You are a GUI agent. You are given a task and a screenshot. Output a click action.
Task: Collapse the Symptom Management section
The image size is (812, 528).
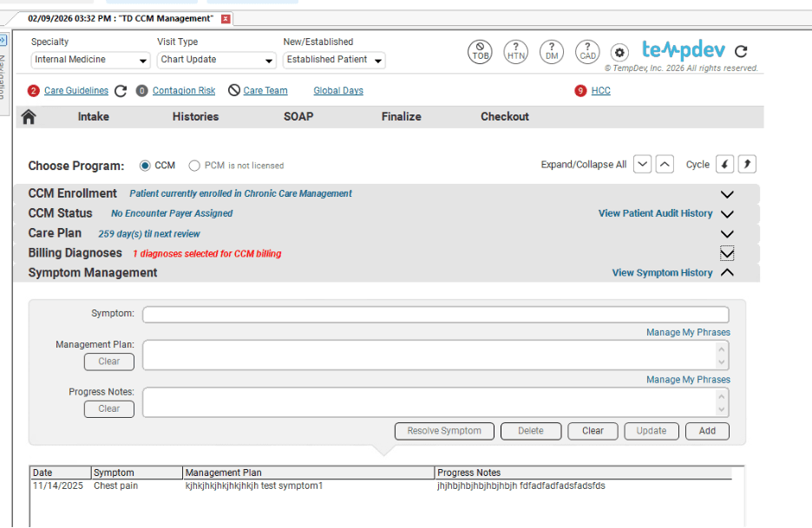727,273
